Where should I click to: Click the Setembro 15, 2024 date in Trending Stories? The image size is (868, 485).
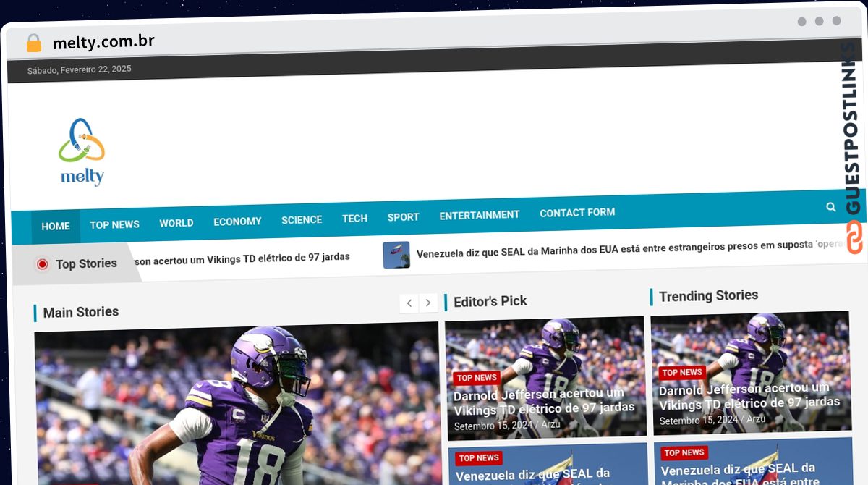click(699, 421)
